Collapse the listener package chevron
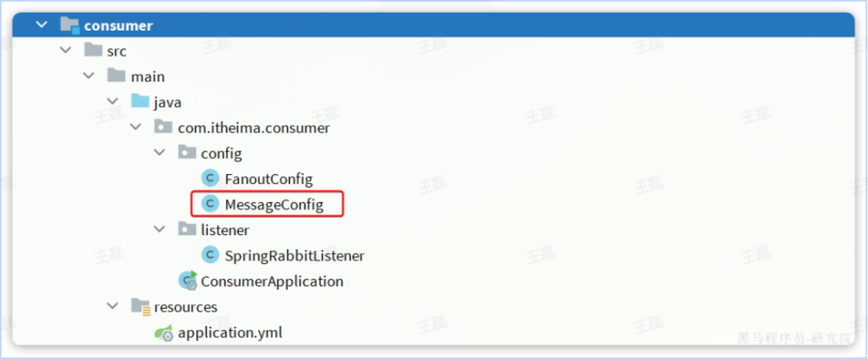Screen dimensions: 868x359 pyautogui.click(x=159, y=229)
